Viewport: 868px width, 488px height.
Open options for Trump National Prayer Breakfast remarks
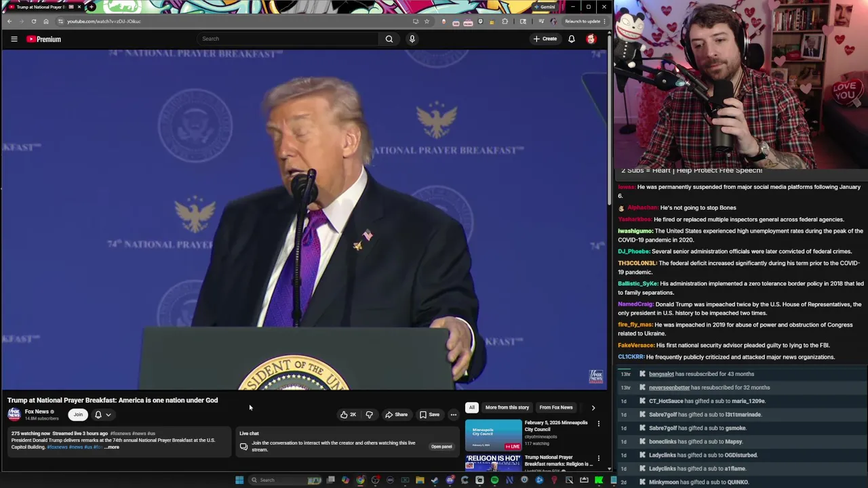click(598, 459)
